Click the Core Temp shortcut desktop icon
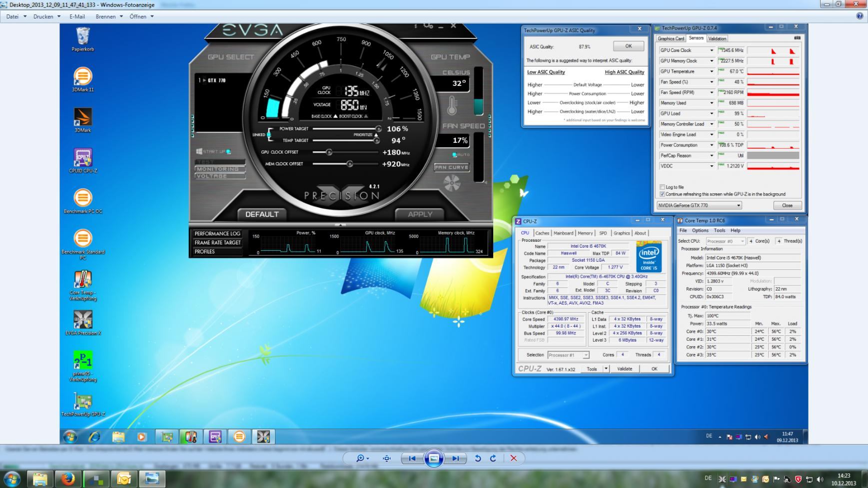Screen dimensions: 868x488 pos(83,286)
